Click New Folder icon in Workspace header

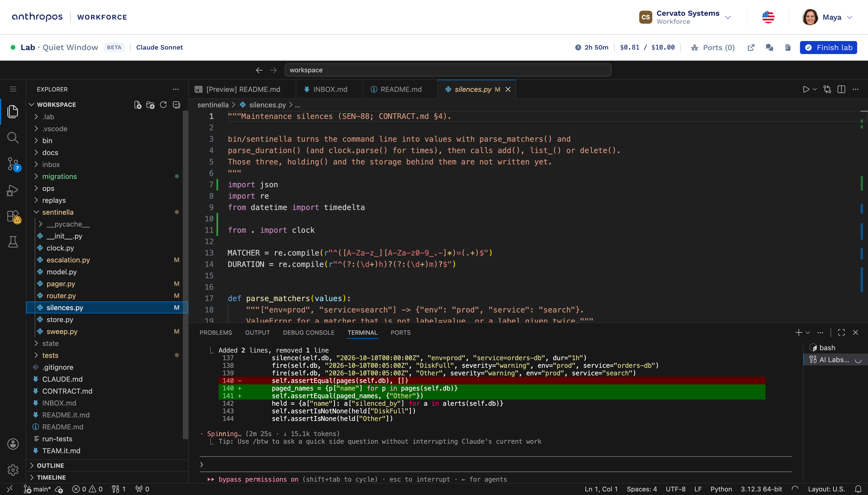tap(150, 105)
